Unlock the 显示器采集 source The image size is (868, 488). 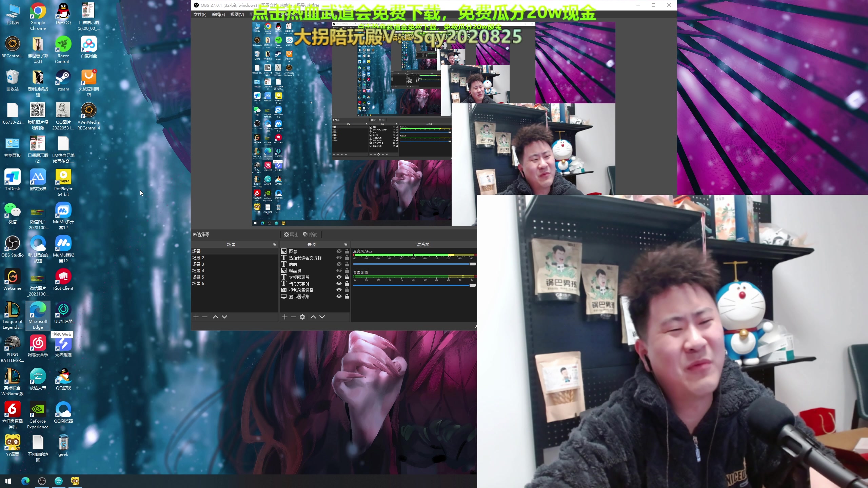point(347,297)
